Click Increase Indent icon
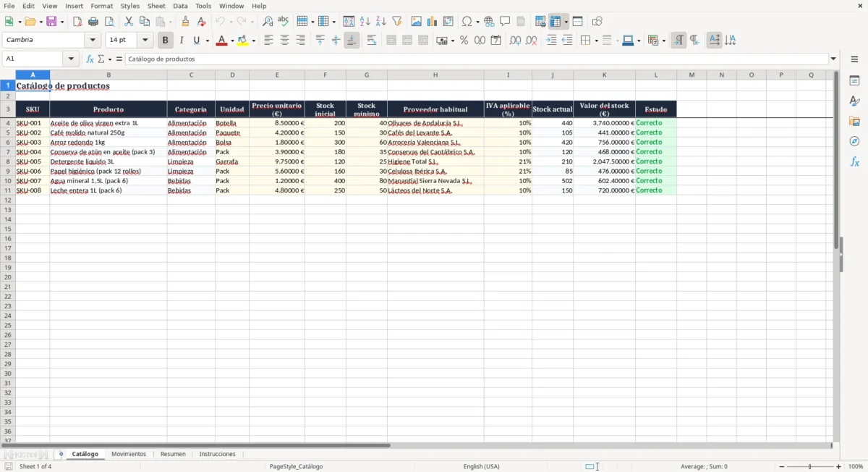The width and height of the screenshot is (868, 472). tap(552, 41)
